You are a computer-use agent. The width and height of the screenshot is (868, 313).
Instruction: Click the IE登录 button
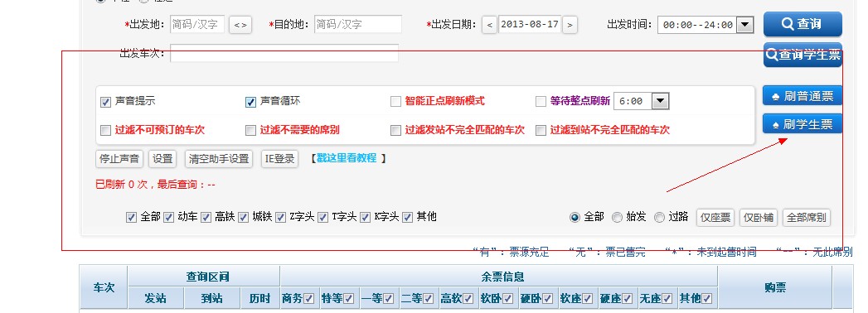pos(279,159)
